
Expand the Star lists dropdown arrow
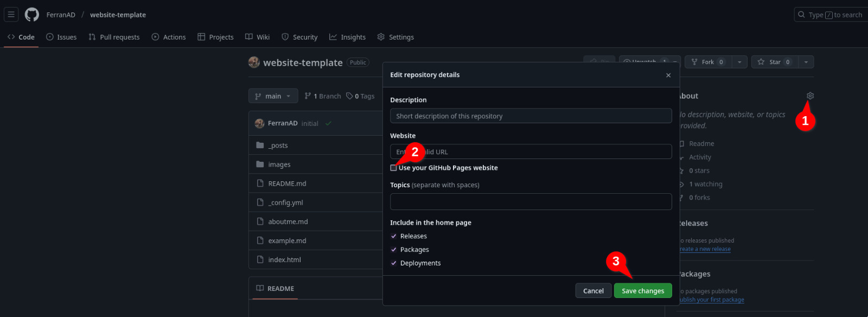click(x=806, y=62)
